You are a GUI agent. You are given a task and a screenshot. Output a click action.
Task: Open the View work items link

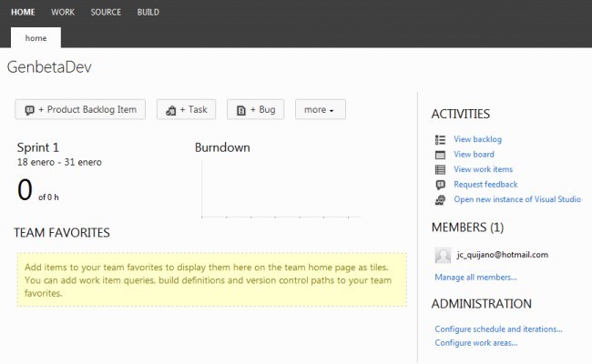click(x=484, y=169)
